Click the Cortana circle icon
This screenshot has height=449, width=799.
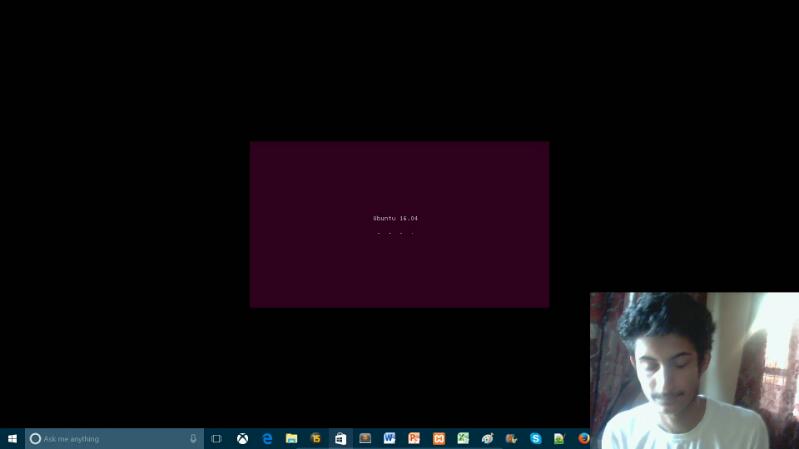point(35,438)
